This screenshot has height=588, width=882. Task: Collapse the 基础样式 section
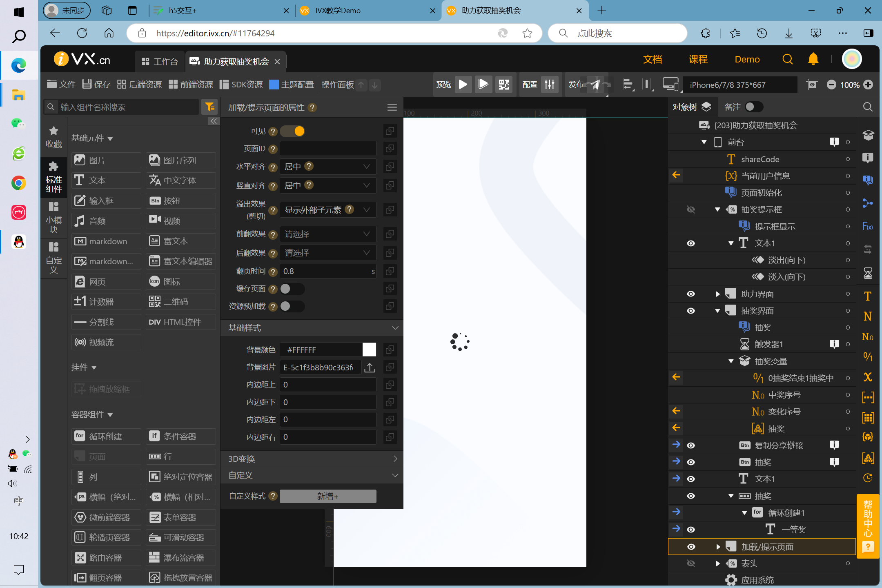pos(312,328)
